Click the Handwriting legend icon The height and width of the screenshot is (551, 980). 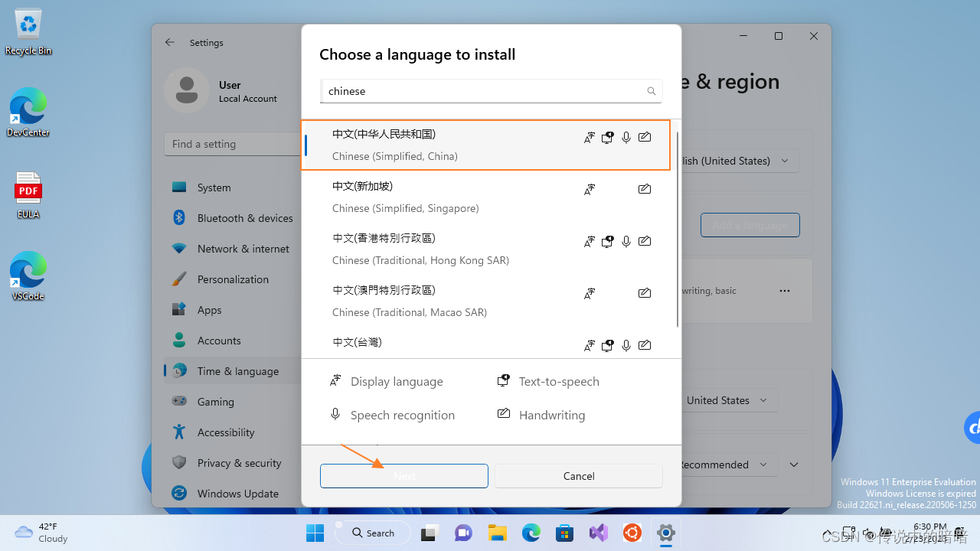[x=504, y=413]
